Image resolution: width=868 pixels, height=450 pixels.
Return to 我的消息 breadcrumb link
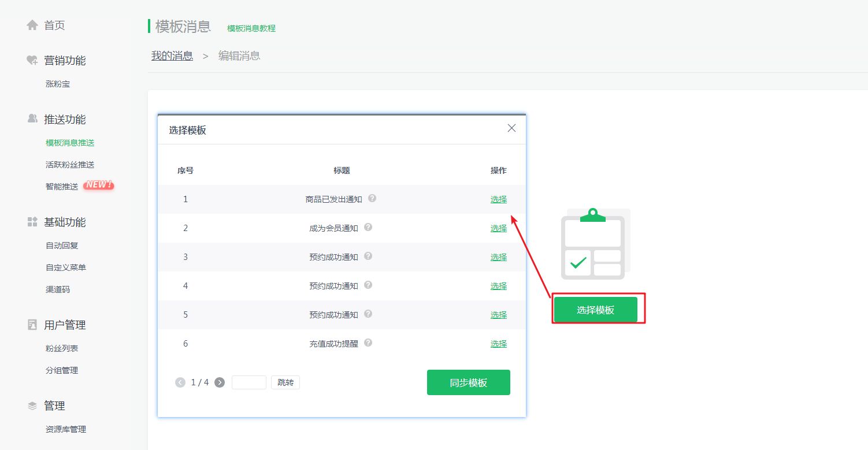tap(172, 55)
